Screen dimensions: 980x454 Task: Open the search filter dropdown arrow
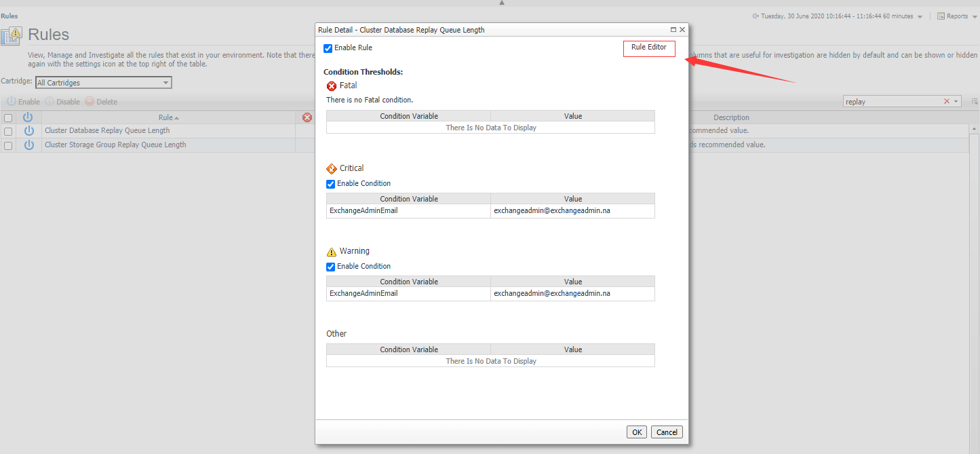pos(956,100)
